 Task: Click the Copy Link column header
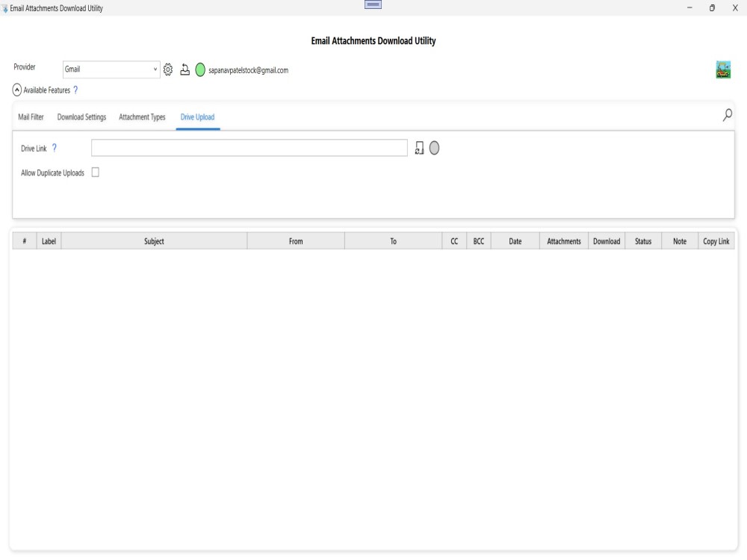pos(716,241)
